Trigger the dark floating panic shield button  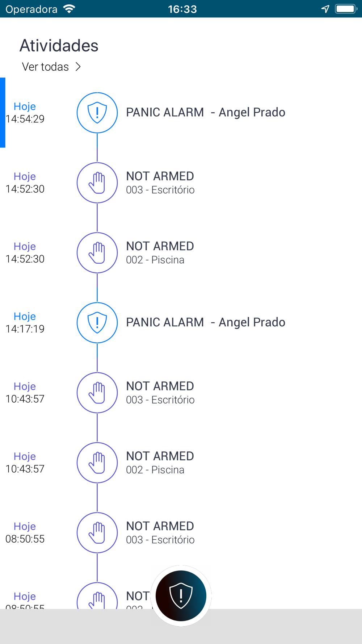tap(181, 596)
